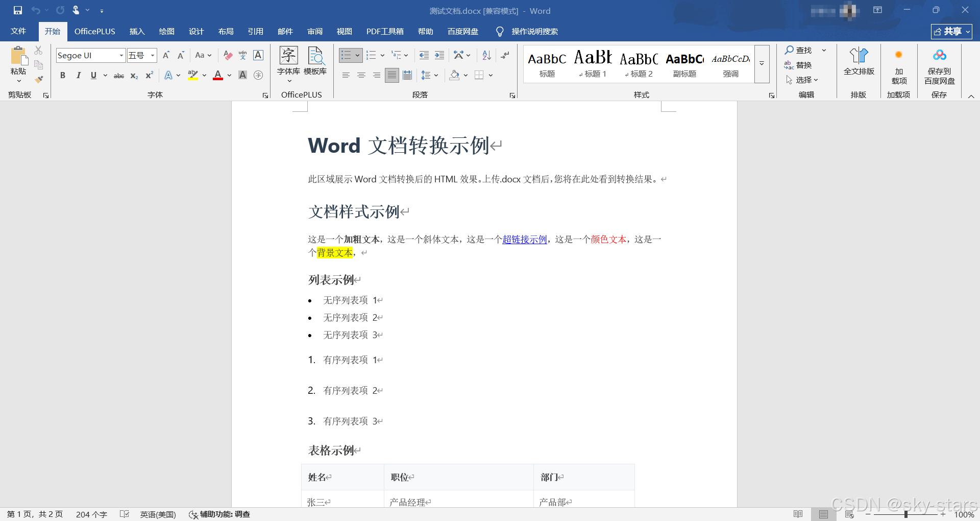Click the Redo icon in title bar
Screen dimensions: 980x521
tap(60, 10)
